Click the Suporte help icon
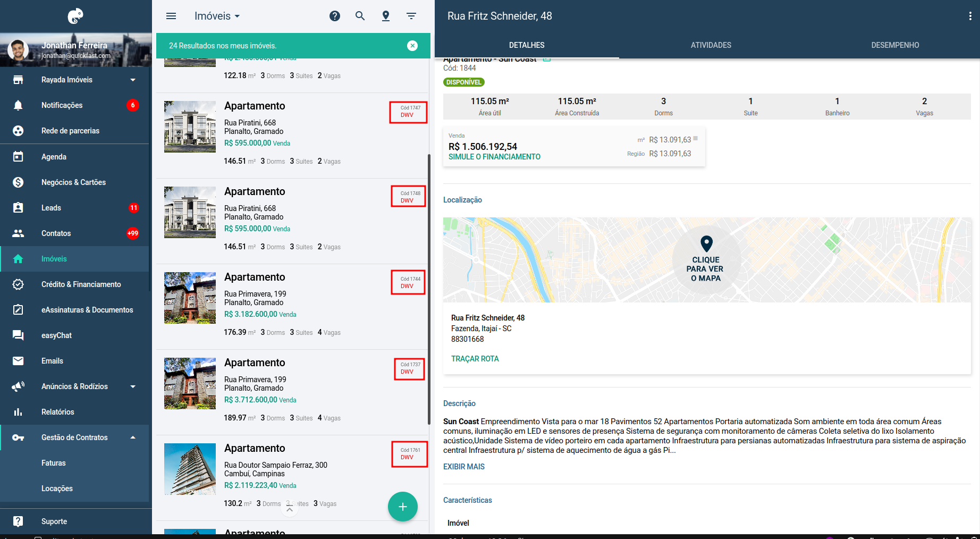Image resolution: width=980 pixels, height=539 pixels. 18,521
